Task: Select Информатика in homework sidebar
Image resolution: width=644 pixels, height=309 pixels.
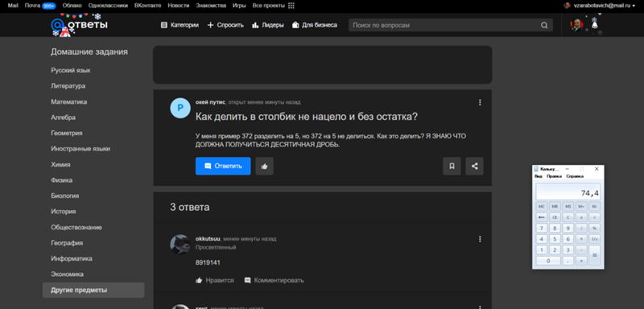Action: click(72, 258)
